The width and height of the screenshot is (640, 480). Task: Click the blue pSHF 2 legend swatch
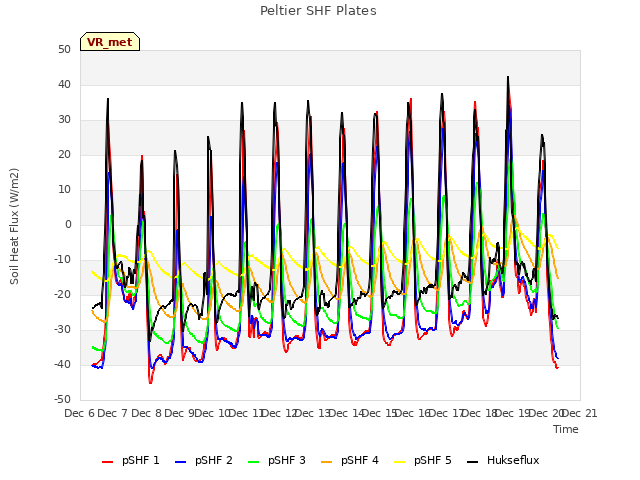pyautogui.click(x=180, y=462)
